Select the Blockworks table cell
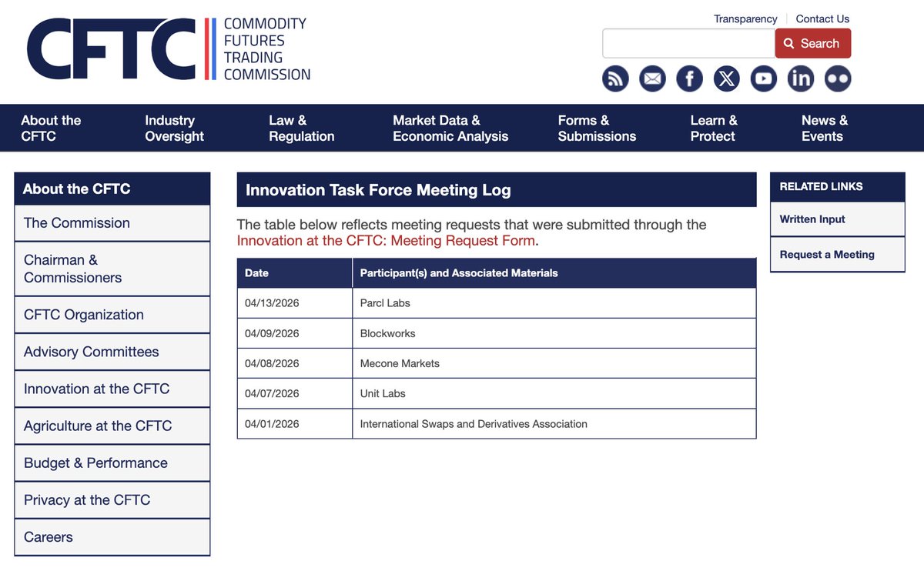Image resolution: width=924 pixels, height=571 pixels. coord(554,333)
